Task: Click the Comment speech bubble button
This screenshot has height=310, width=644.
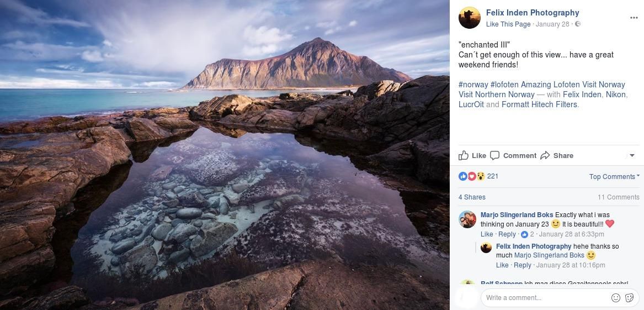Action: coord(513,156)
